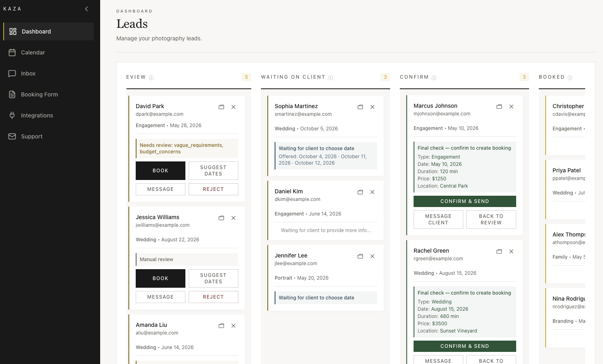
Task: Archive Marcus Johnson's lead card
Action: (x=499, y=107)
